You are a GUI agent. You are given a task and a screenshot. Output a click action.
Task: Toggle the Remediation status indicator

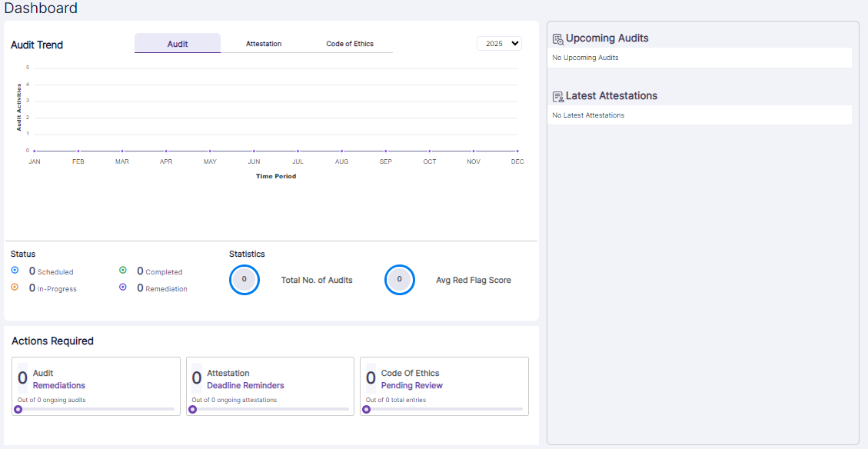[x=123, y=287]
